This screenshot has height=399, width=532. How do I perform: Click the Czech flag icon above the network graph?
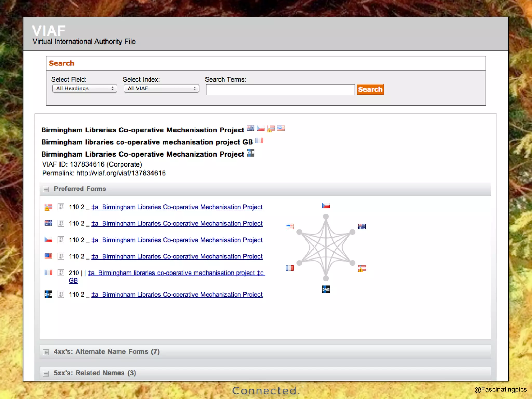coord(326,206)
